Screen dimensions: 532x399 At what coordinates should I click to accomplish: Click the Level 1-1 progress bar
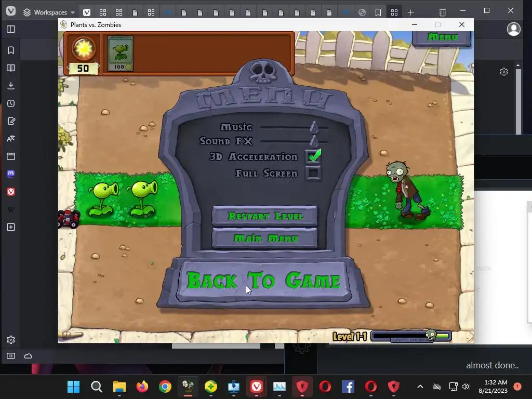click(411, 336)
